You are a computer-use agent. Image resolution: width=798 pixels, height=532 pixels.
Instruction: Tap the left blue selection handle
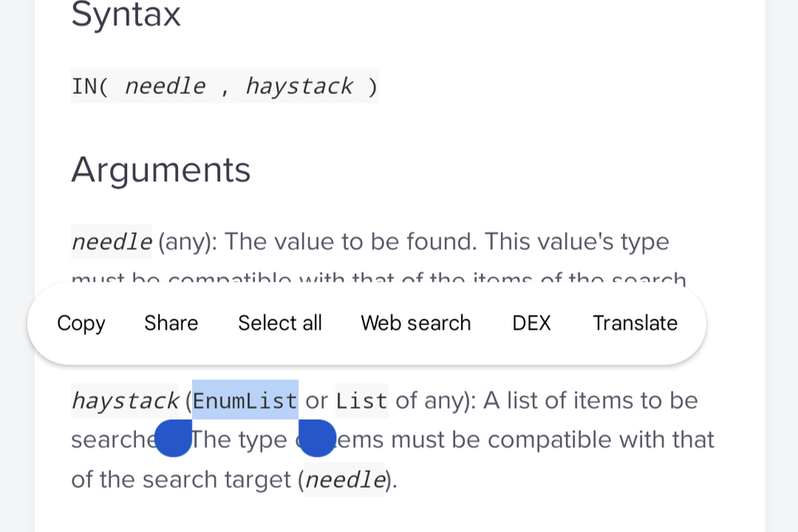point(173,438)
